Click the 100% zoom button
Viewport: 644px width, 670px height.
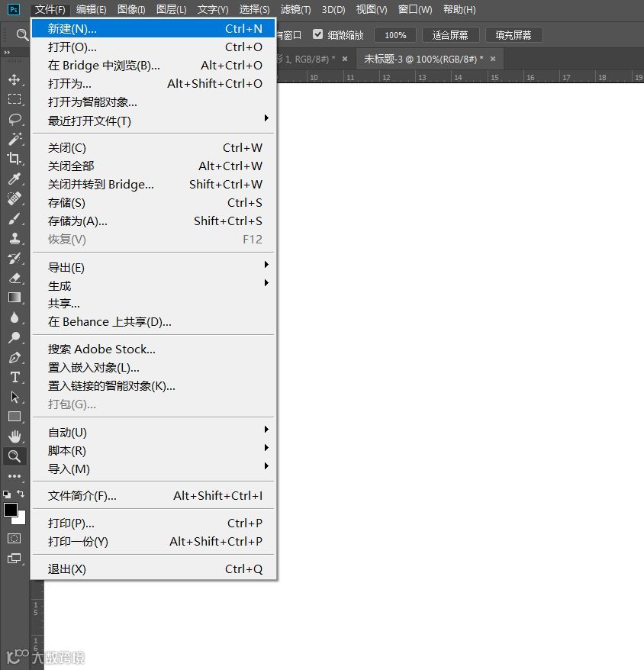tap(395, 35)
